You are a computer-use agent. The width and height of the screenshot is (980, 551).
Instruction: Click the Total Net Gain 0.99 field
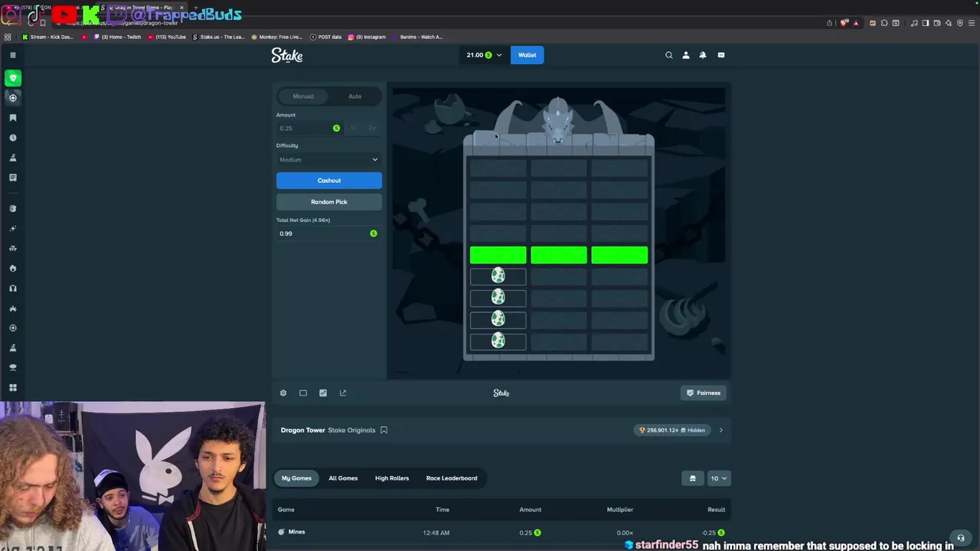coord(328,233)
